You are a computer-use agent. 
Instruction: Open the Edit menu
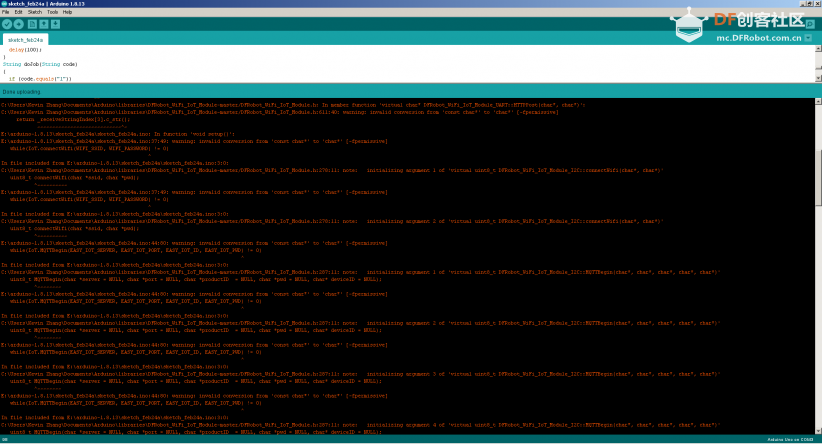18,12
